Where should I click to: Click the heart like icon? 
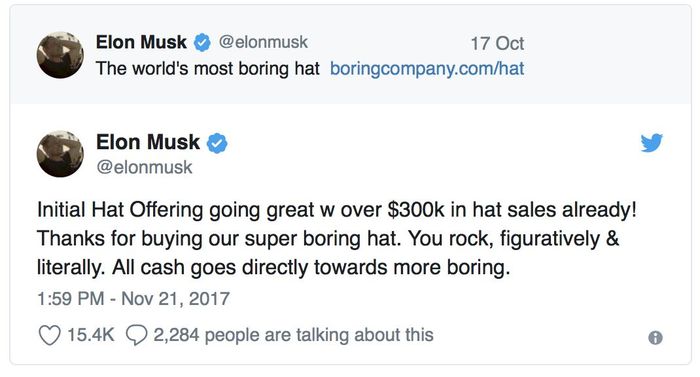tap(49, 335)
